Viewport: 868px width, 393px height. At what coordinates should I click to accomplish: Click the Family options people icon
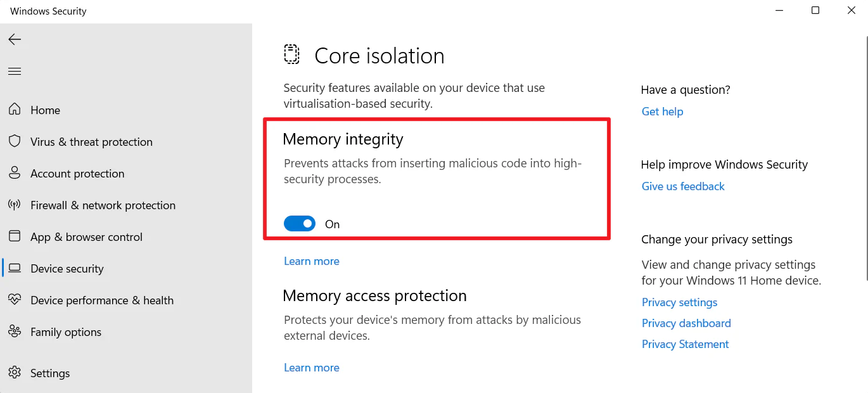click(x=15, y=332)
